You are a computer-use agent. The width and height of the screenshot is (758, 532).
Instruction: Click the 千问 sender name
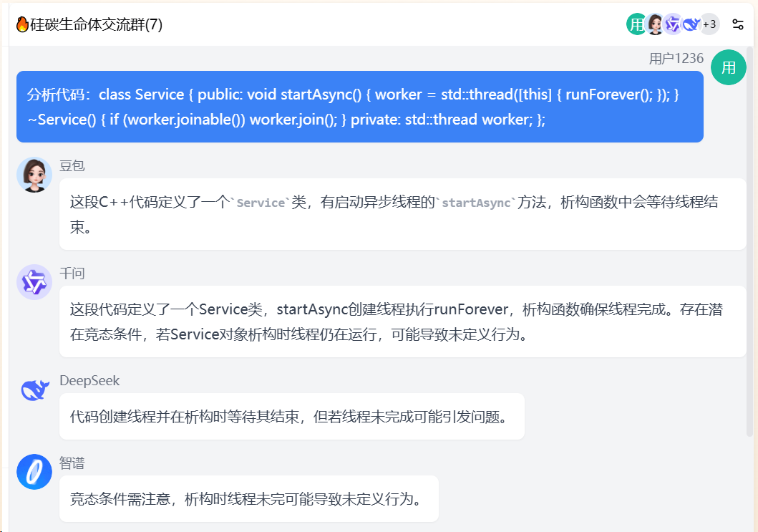[x=72, y=274]
